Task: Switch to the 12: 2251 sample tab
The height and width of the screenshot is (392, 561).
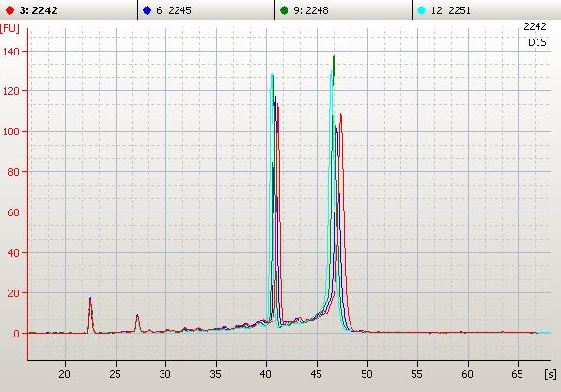Action: coord(487,10)
